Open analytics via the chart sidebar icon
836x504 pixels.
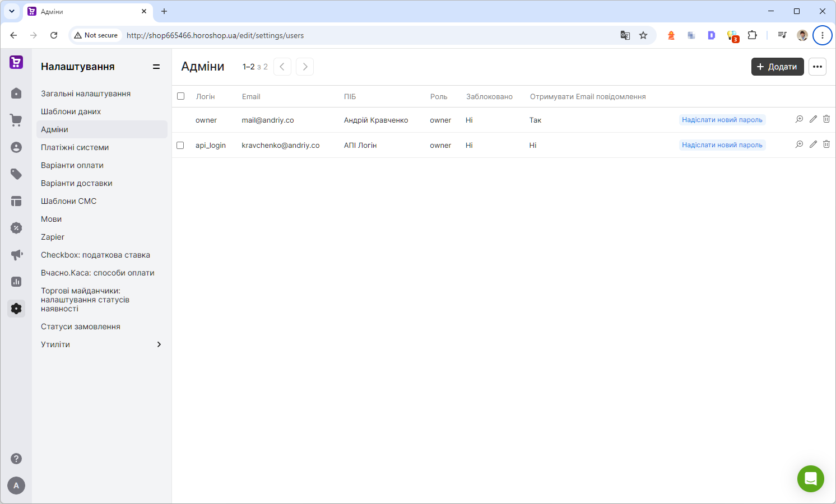[16, 282]
